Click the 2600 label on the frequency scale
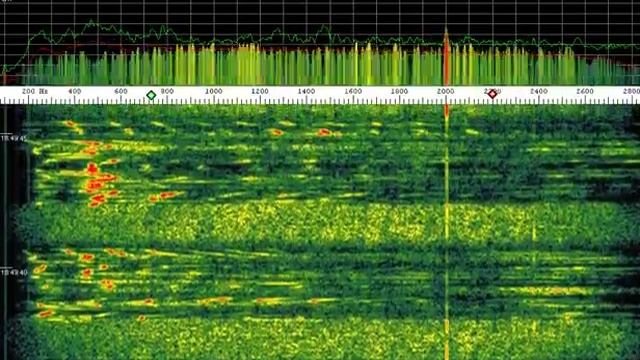This screenshot has width=640, height=360. pyautogui.click(x=585, y=91)
